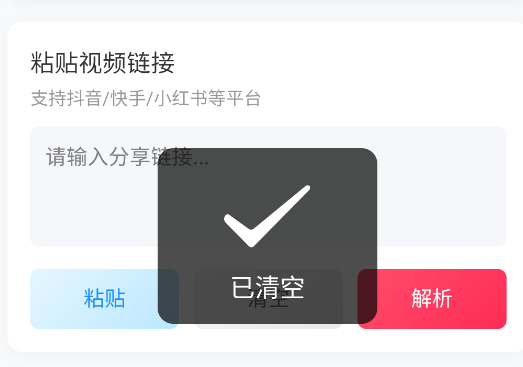523x367 pixels.
Task: Click the white checkmark icon in toast
Action: point(267,216)
